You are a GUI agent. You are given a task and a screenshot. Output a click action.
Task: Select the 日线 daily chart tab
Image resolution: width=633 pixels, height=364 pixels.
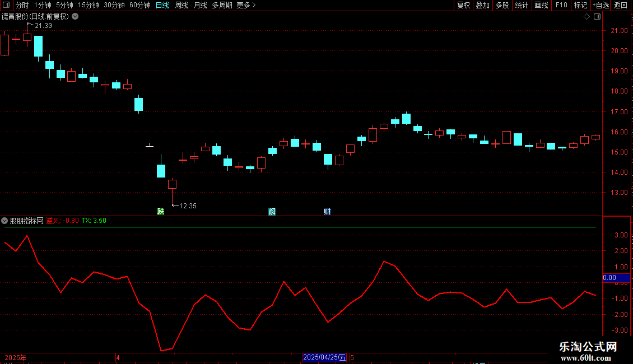click(162, 5)
